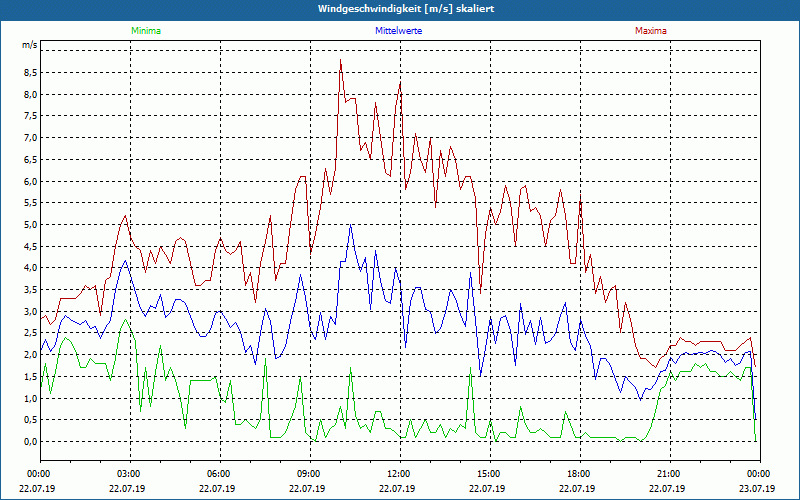Image resolution: width=800 pixels, height=500 pixels.
Task: Click the Mittelwerte legend label
Action: (x=398, y=31)
